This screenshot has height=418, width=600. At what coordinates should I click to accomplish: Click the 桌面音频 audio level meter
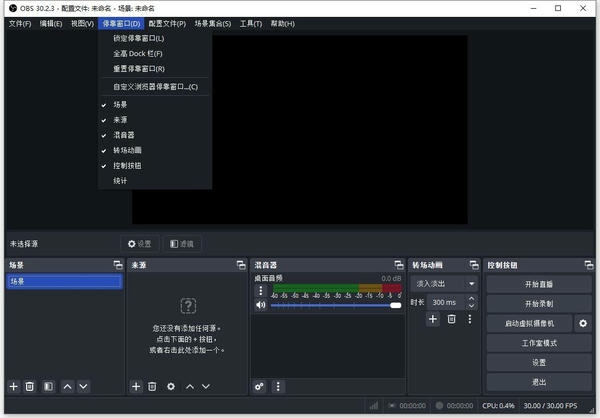coord(337,288)
